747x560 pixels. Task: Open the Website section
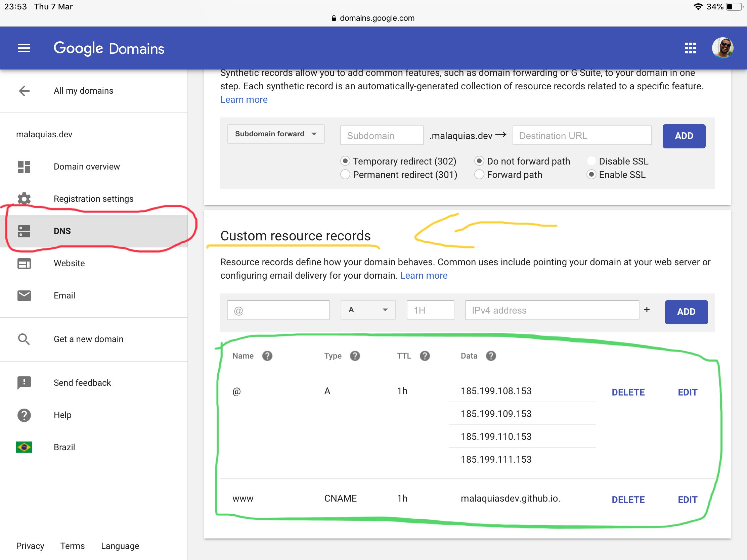69,263
